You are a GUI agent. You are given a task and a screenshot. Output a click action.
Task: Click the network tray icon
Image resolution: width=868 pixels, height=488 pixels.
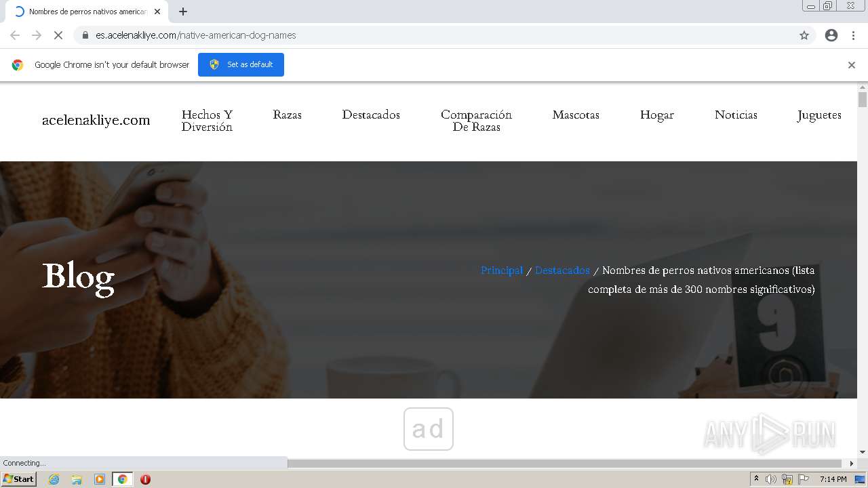click(x=787, y=479)
